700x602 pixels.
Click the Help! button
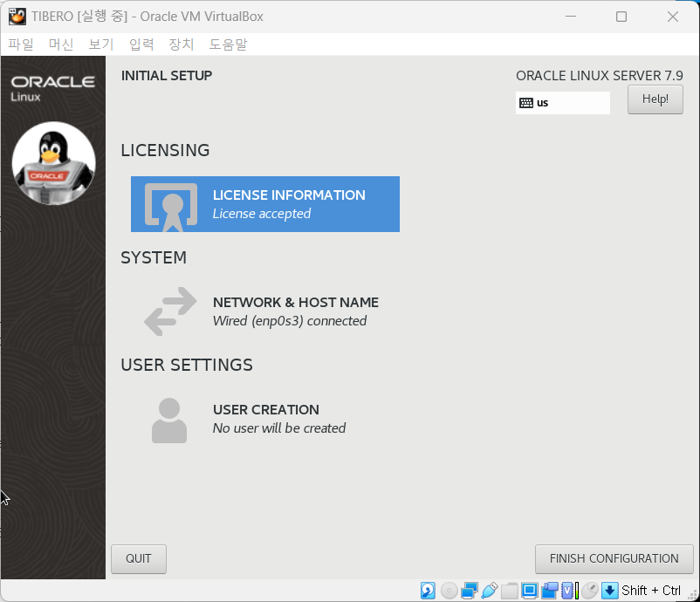pyautogui.click(x=655, y=99)
